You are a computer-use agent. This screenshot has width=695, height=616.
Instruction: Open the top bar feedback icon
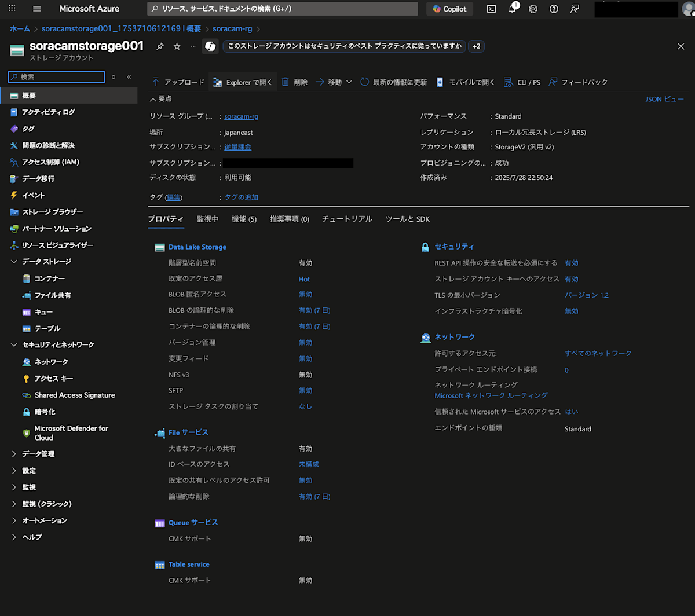coord(575,9)
